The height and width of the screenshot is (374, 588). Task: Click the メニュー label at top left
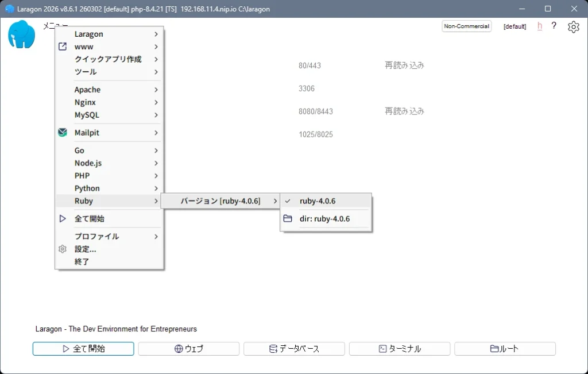[55, 25]
